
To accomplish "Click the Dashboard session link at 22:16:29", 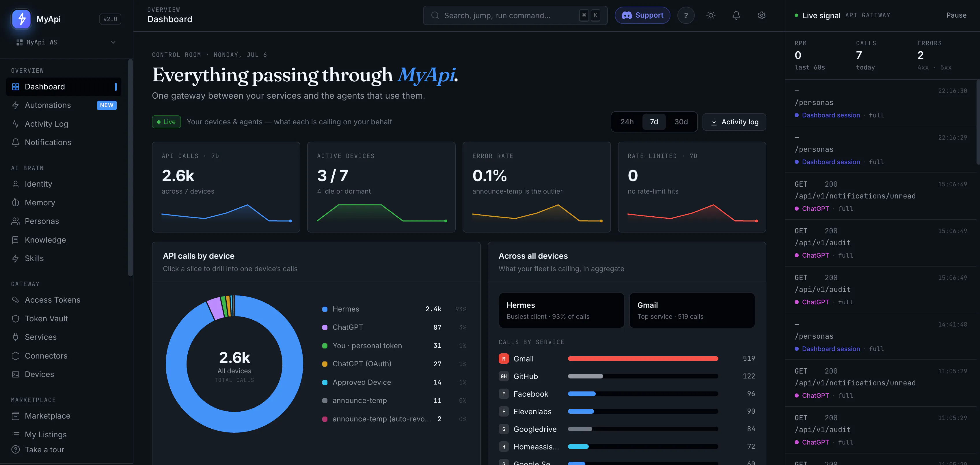I will click(831, 162).
